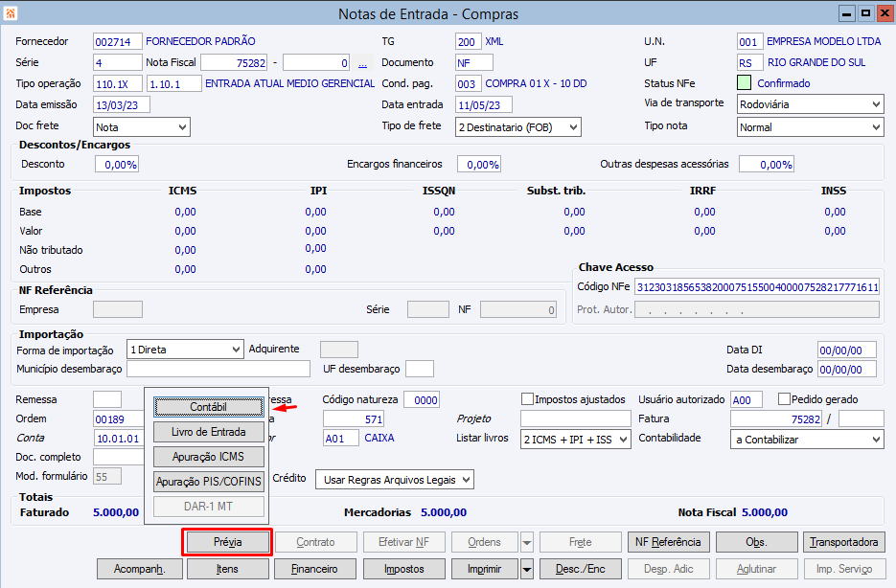Click the green Status NFe indicator
Screen dimensions: 896x588
745,83
